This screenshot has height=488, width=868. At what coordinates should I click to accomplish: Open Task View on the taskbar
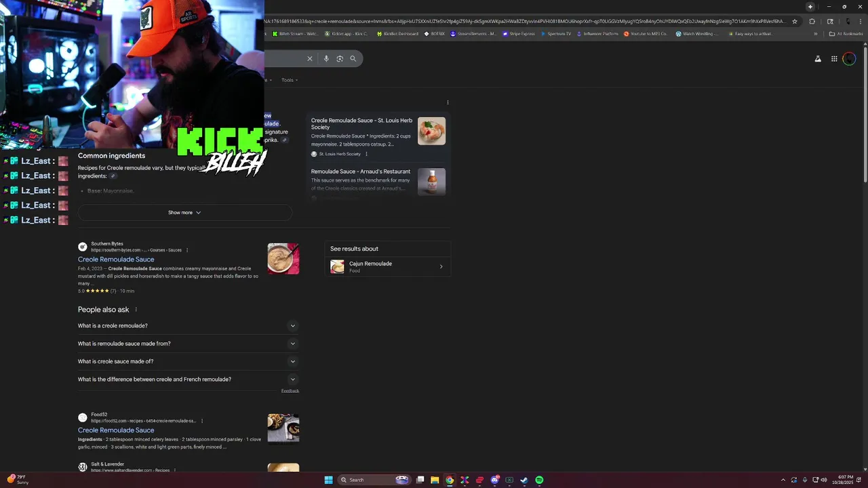coord(420,480)
